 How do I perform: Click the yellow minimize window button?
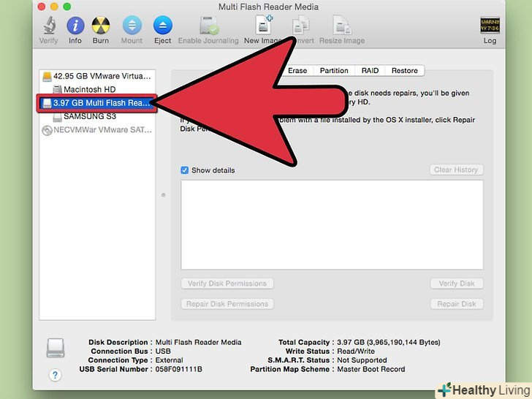click(x=54, y=7)
